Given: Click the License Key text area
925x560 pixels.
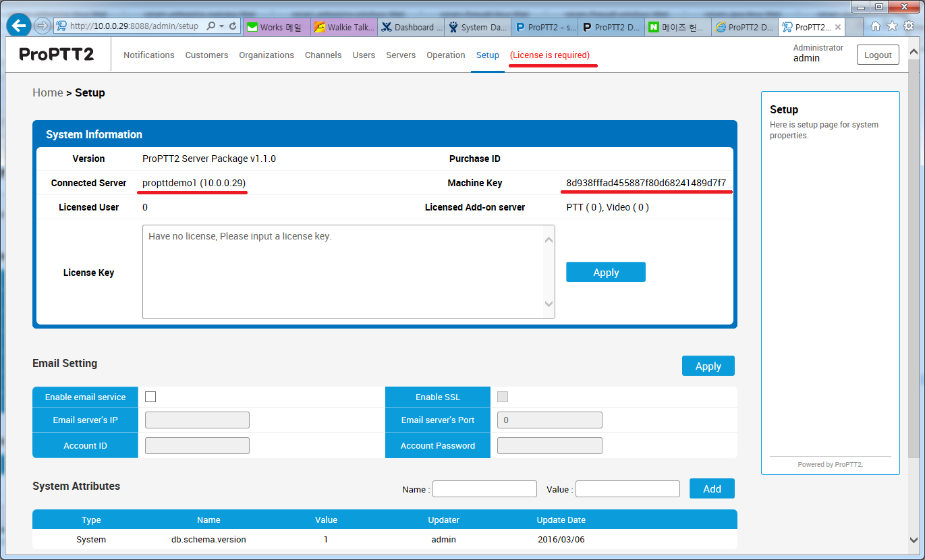Looking at the screenshot, I should coord(344,272).
